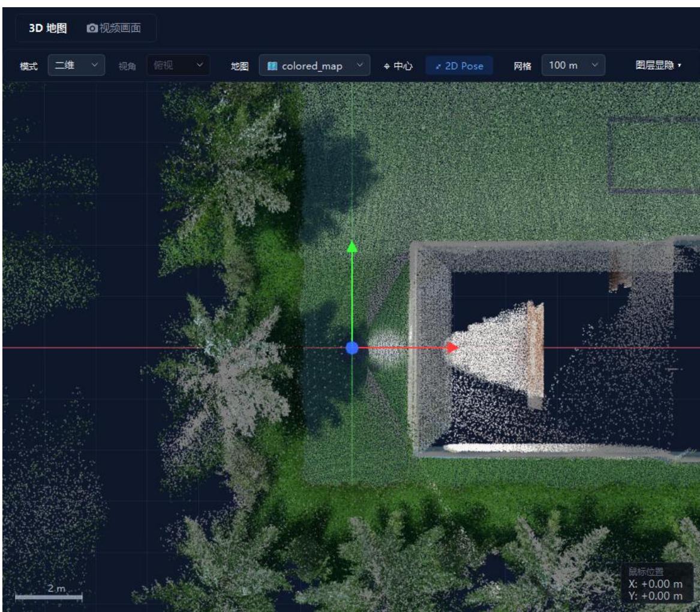Click the green Y-axis arrowhead
The height and width of the screenshot is (612, 700).
(x=352, y=247)
